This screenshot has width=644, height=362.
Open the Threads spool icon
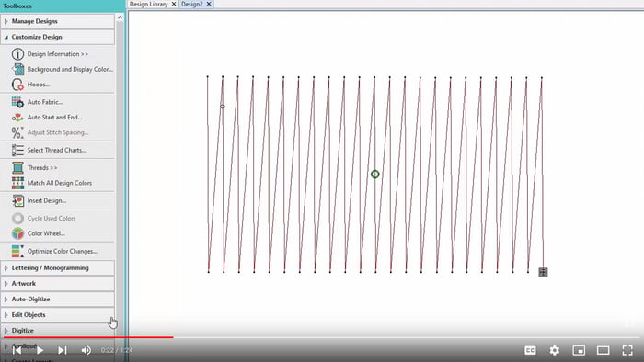pos(17,167)
